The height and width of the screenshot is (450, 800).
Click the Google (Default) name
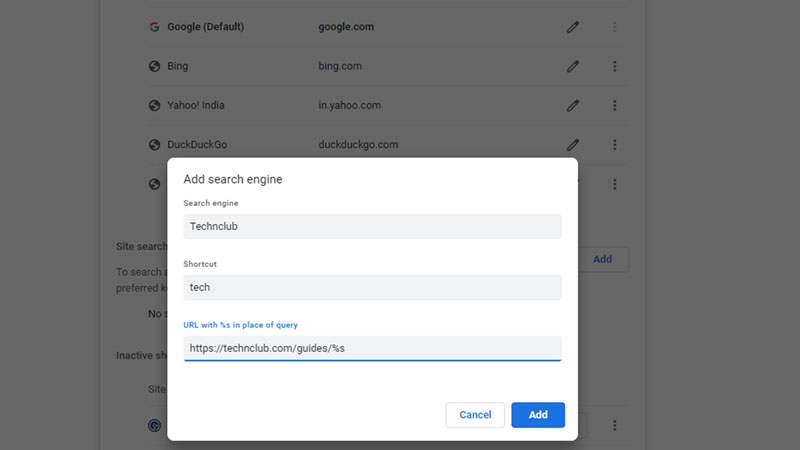coord(206,27)
